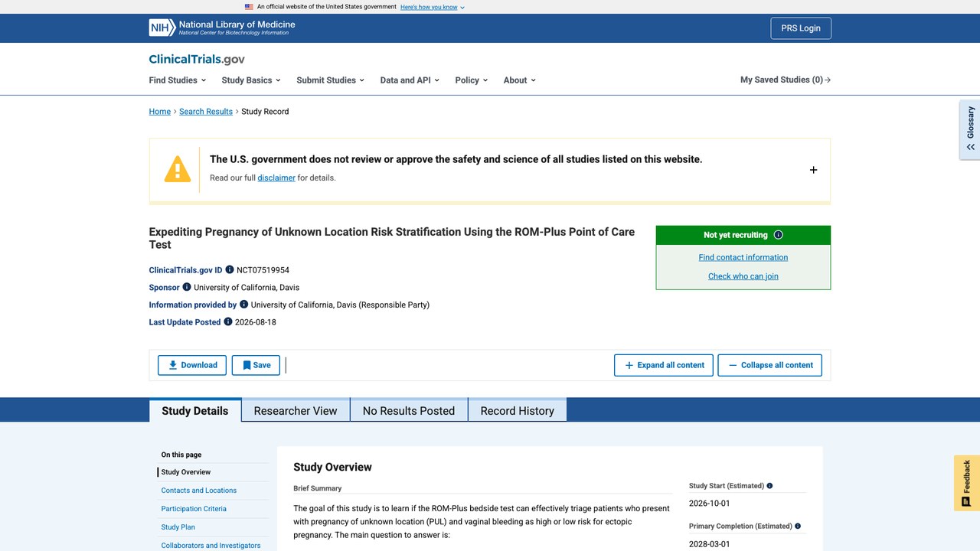Open the Glossary side panel
The width and height of the screenshot is (980, 551).
pyautogui.click(x=970, y=129)
